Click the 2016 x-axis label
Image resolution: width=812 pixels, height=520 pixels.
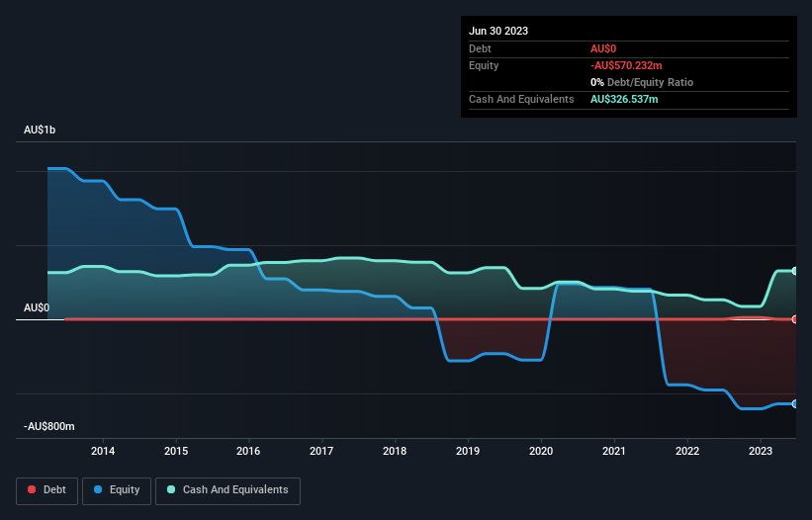pos(248,451)
